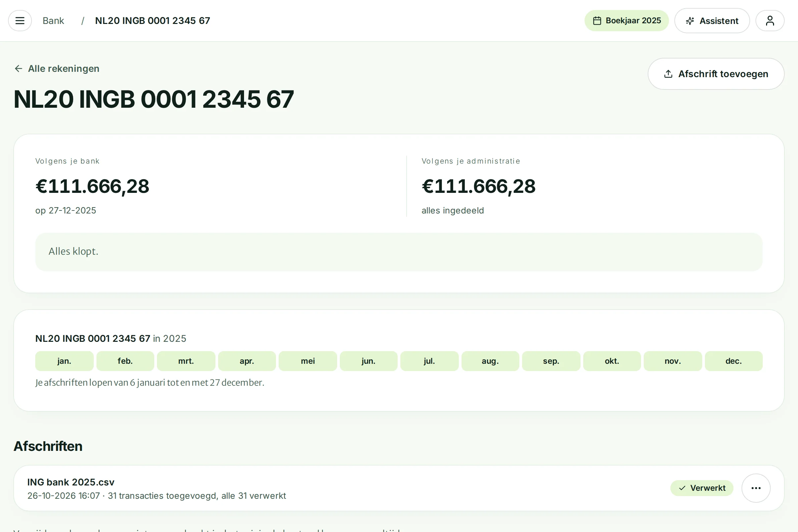Select the feb. month chip

pos(125,361)
